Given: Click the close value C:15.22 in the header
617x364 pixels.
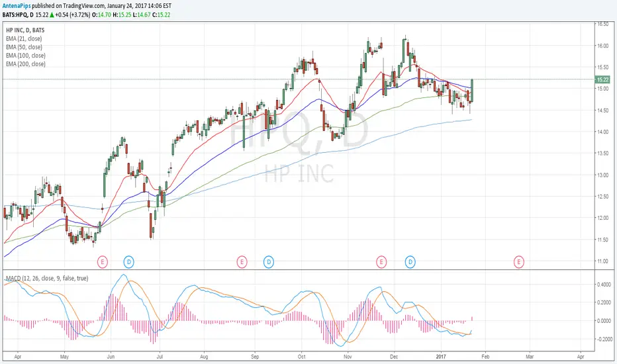Looking at the screenshot, I should coord(162,15).
